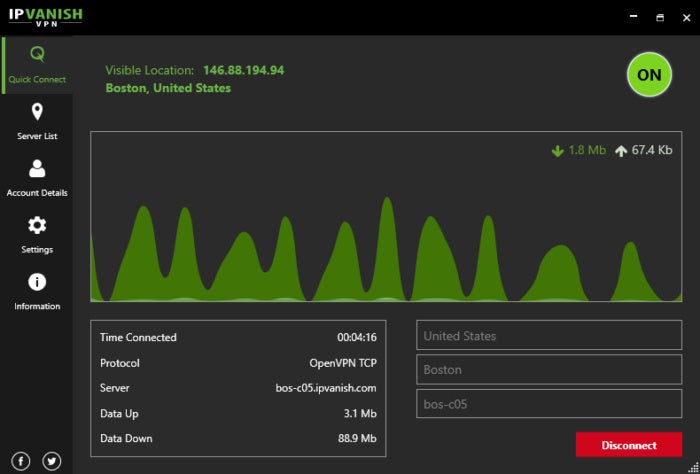Click the IP address 146.88.194.94
700x474 pixels.
(244, 71)
